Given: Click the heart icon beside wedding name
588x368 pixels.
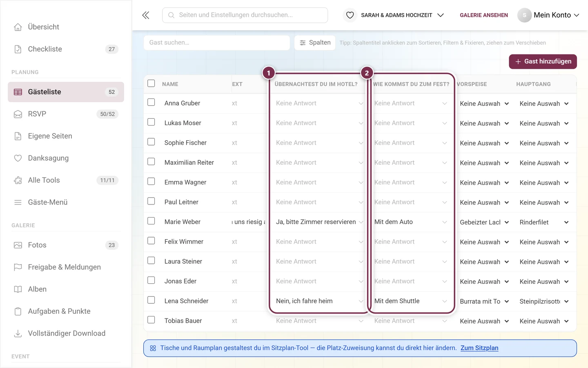Looking at the screenshot, I should pos(350,15).
